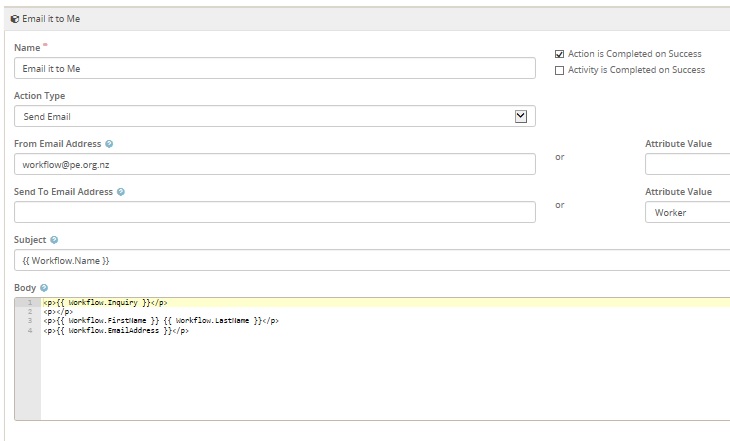The width and height of the screenshot is (730, 441).
Task: Click help icon beside From Email Address
Action: pos(109,144)
